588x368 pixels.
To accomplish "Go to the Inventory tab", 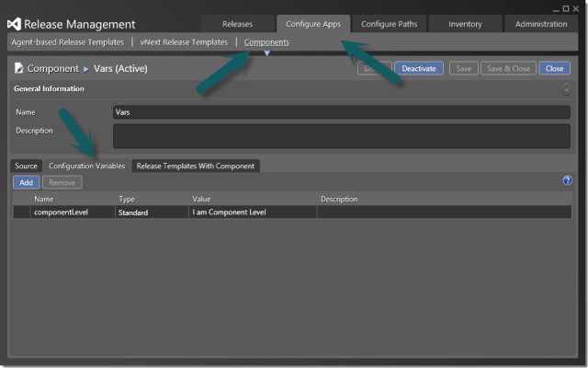I will click(465, 24).
